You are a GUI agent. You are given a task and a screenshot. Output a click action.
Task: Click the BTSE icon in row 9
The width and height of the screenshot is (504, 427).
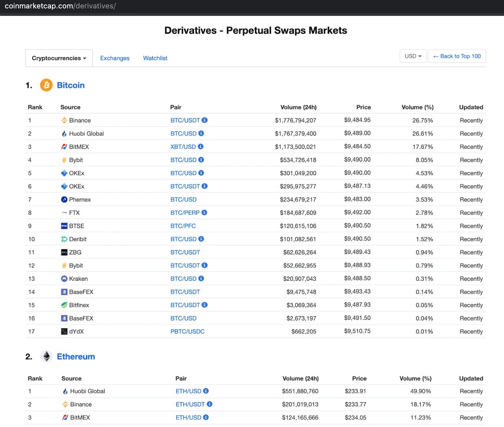tap(64, 226)
